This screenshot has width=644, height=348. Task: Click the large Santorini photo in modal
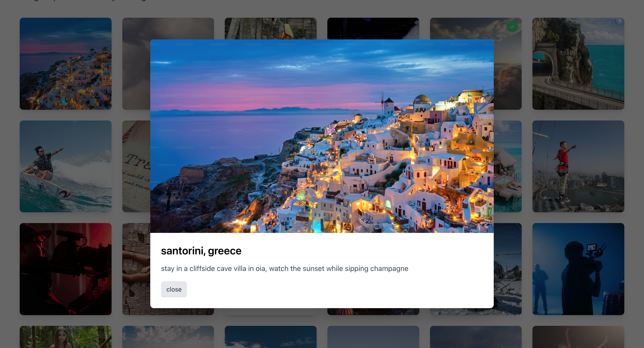pos(322,136)
